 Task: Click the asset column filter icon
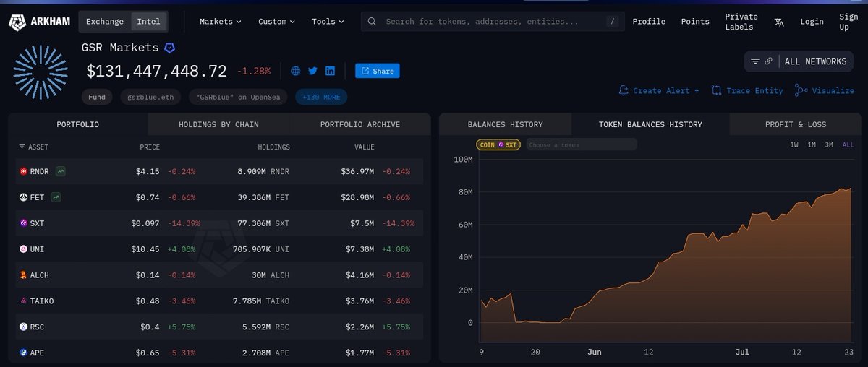point(22,147)
